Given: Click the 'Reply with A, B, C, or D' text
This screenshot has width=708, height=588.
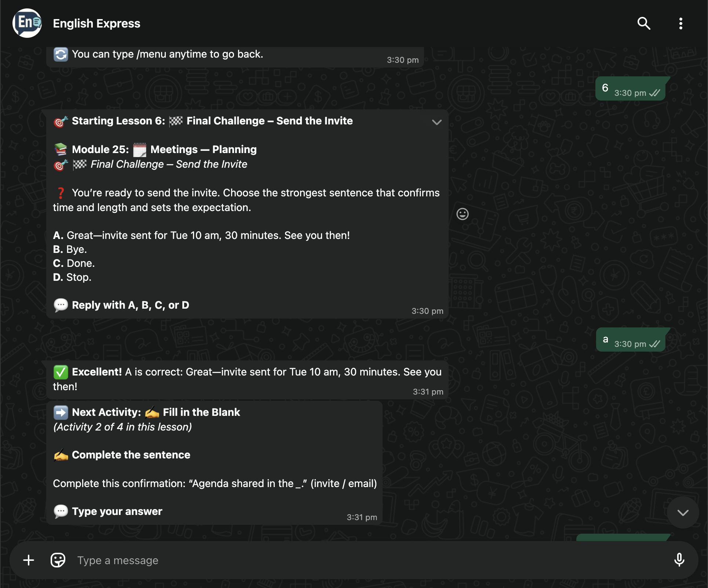Looking at the screenshot, I should 130,305.
